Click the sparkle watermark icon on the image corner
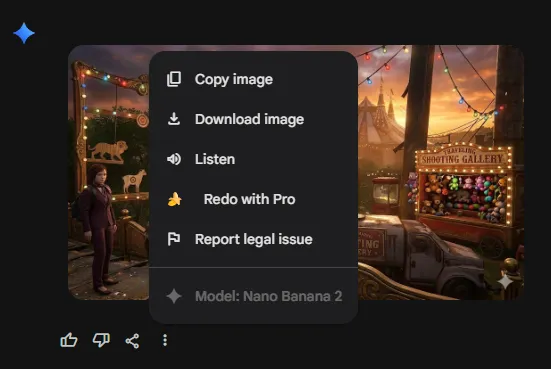Screen dimensions: 551x369 [x=505, y=281]
